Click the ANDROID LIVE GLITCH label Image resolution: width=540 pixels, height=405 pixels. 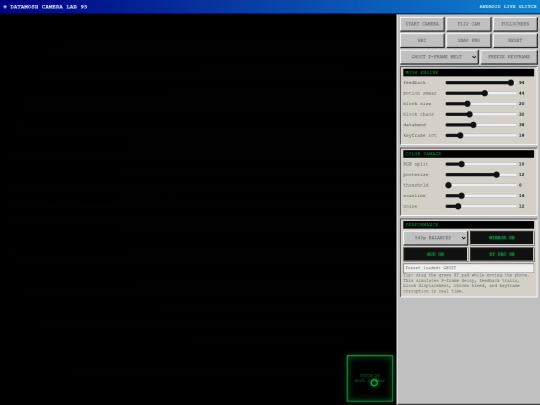pos(508,7)
